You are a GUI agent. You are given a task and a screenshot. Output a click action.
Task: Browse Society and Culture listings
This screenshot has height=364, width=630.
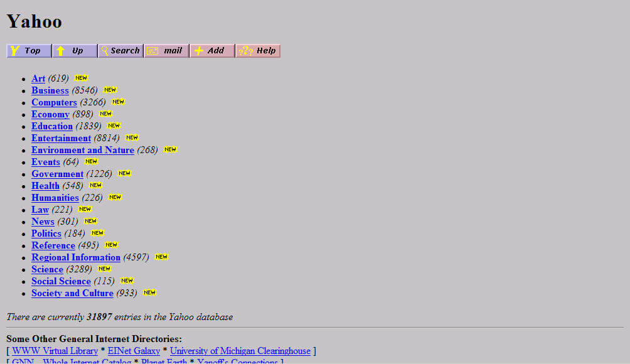click(x=72, y=293)
